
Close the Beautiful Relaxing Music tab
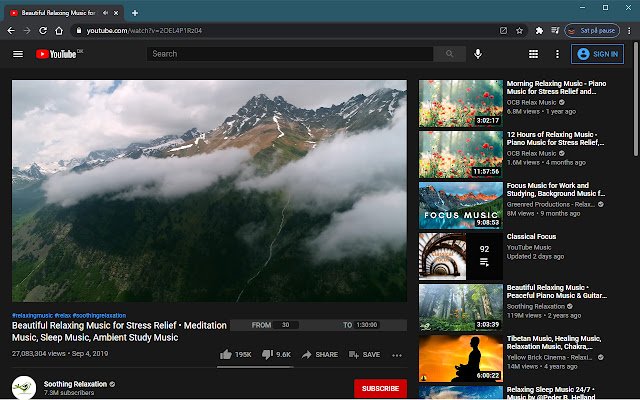point(116,13)
